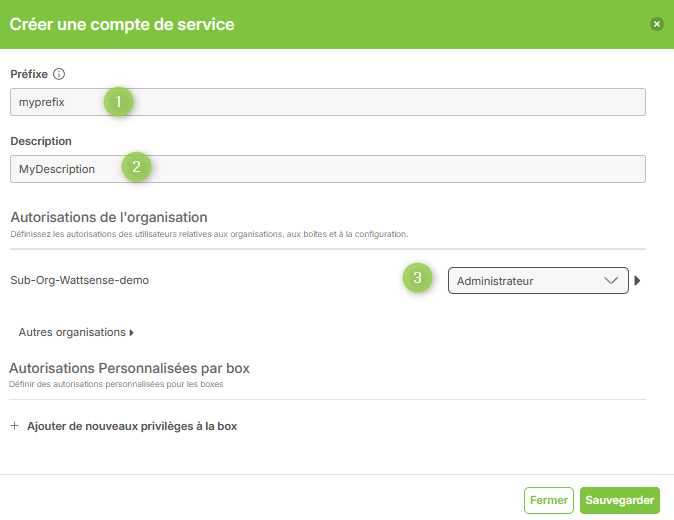Open the Administrateur role dropdown
Viewport: 674px width, 520px height.
click(x=538, y=281)
